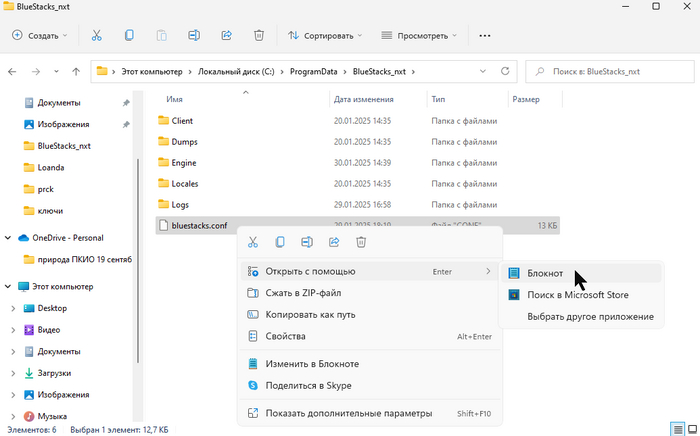Click Изменить в Блокноте menu entry

[x=369, y=364]
